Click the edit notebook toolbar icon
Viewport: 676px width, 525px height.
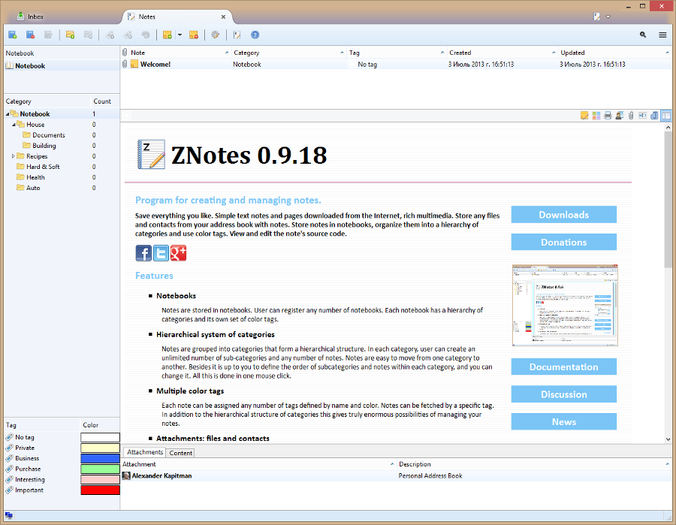pyautogui.click(x=48, y=35)
